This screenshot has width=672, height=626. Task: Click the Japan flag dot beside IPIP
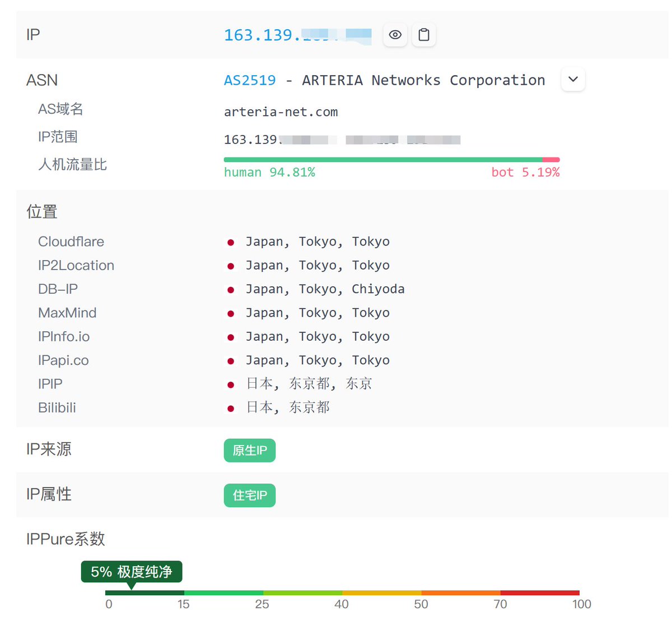coord(230,385)
